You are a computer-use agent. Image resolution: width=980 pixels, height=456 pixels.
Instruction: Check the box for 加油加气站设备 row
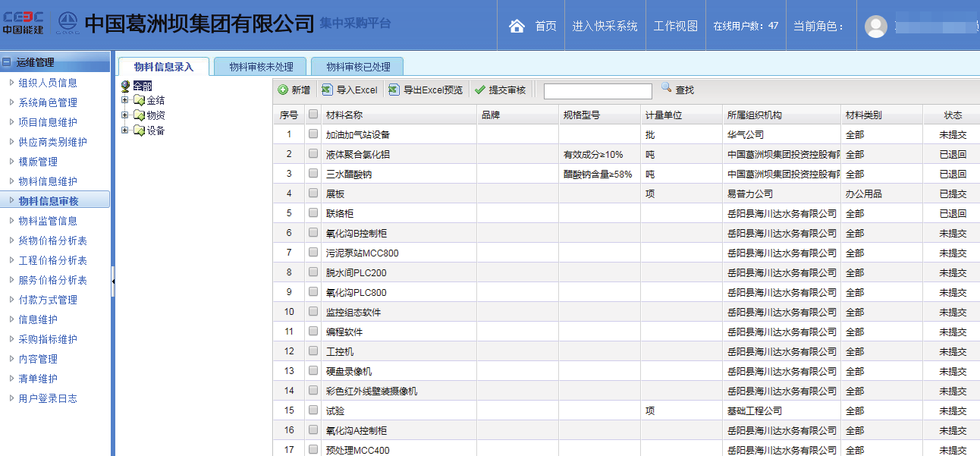pos(313,134)
